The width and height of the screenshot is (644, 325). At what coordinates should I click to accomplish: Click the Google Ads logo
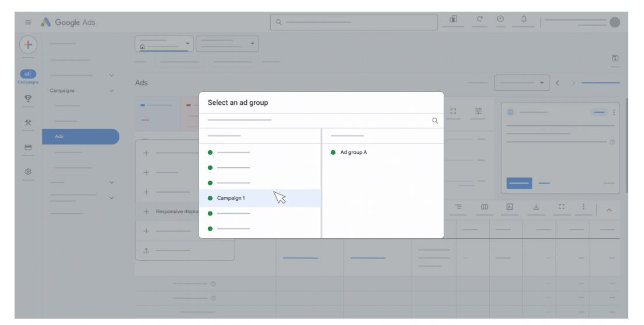click(68, 22)
